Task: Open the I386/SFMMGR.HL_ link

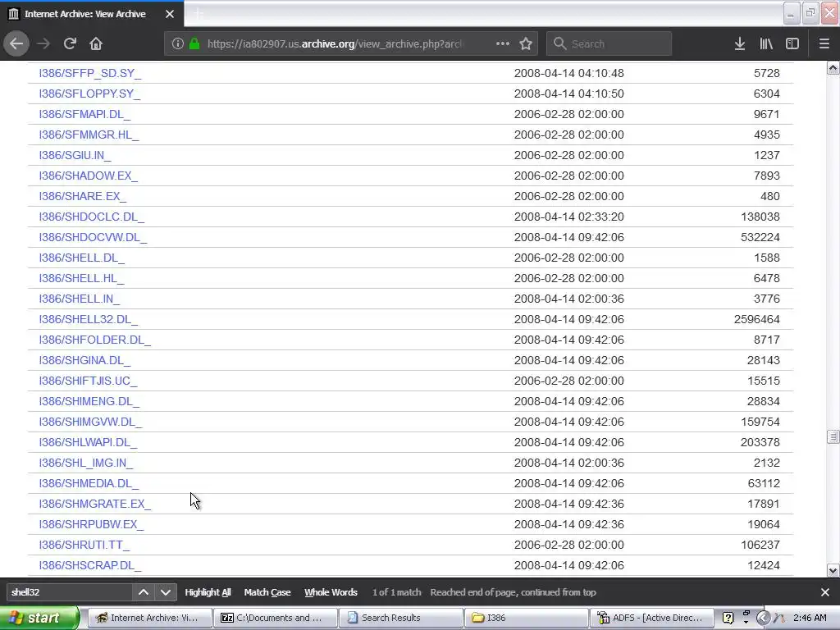Action: coord(89,135)
